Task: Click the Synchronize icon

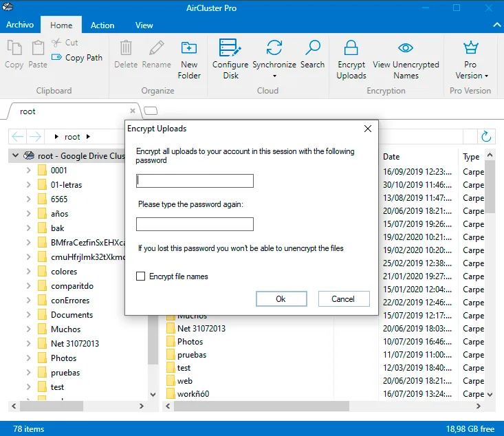Action: (274, 48)
